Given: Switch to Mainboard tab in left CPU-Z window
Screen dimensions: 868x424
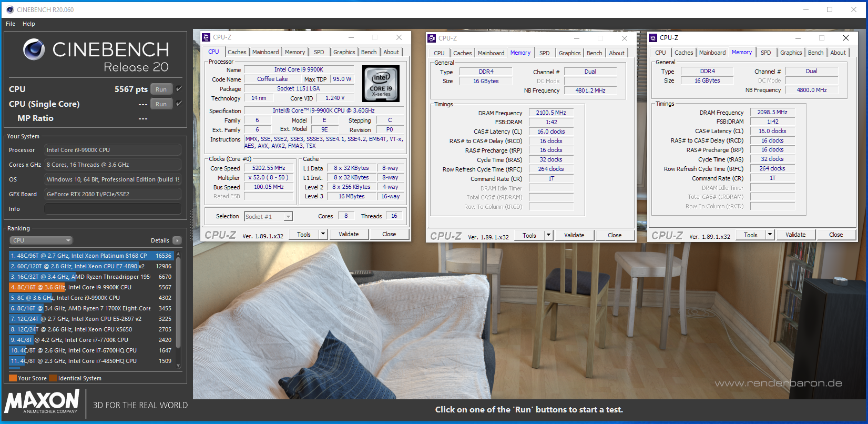Looking at the screenshot, I should pos(265,52).
